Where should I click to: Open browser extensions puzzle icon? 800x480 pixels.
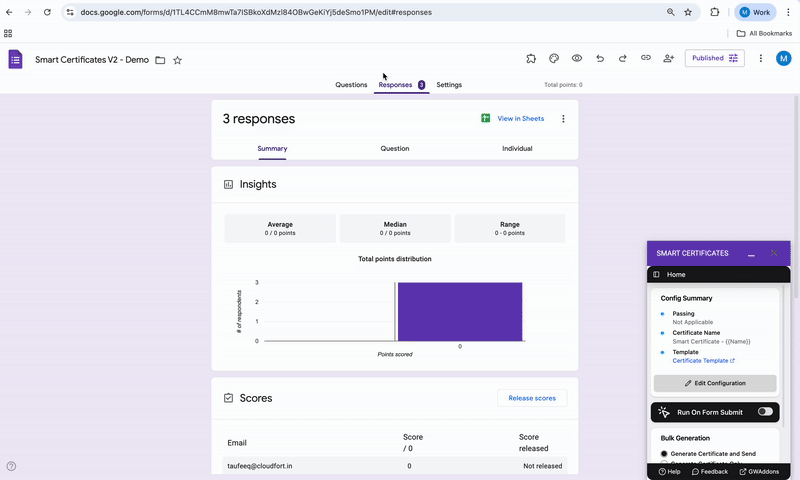point(715,12)
